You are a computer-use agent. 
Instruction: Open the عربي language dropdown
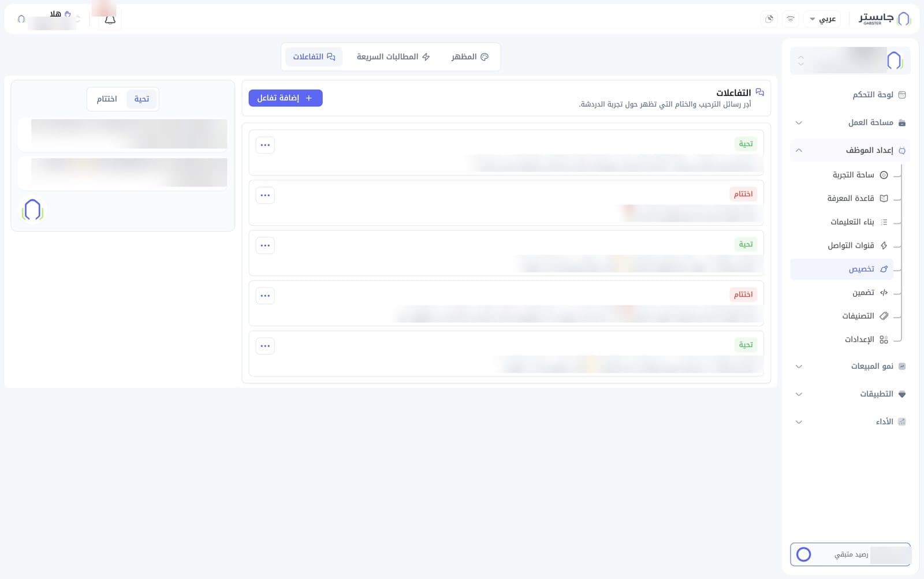point(823,19)
